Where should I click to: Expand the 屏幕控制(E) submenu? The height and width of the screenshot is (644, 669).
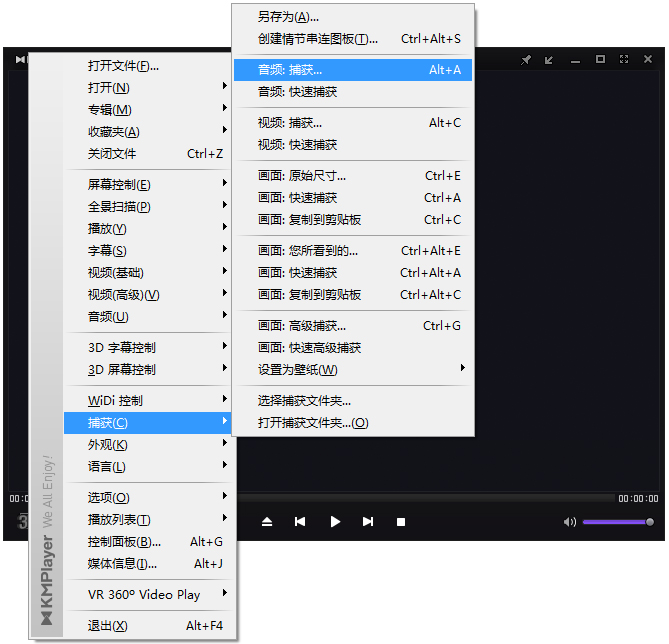[148, 184]
